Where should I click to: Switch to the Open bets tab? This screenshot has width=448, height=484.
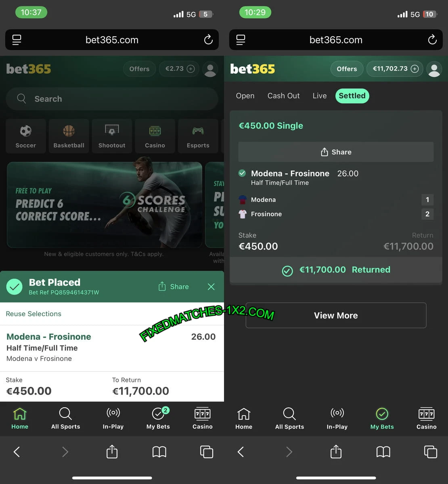(245, 96)
